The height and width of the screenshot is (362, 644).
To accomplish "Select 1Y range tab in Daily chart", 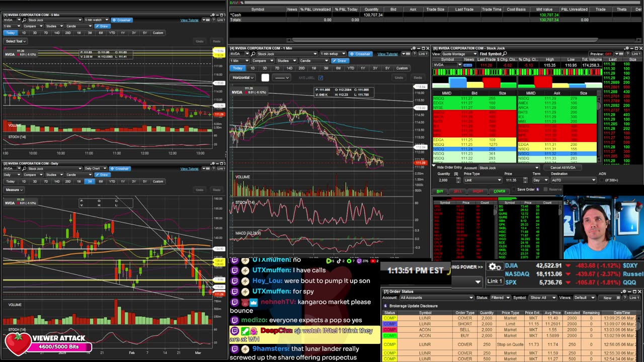I will pos(123,181).
